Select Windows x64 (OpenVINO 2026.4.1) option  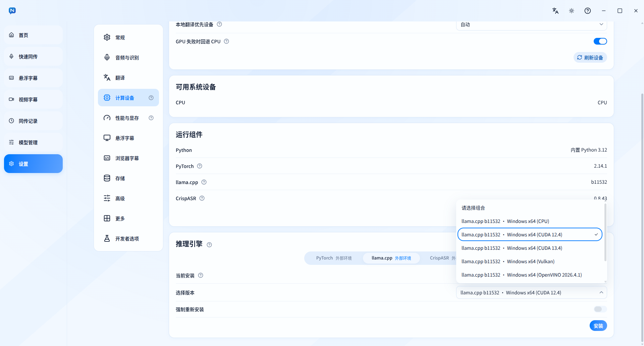coord(530,275)
